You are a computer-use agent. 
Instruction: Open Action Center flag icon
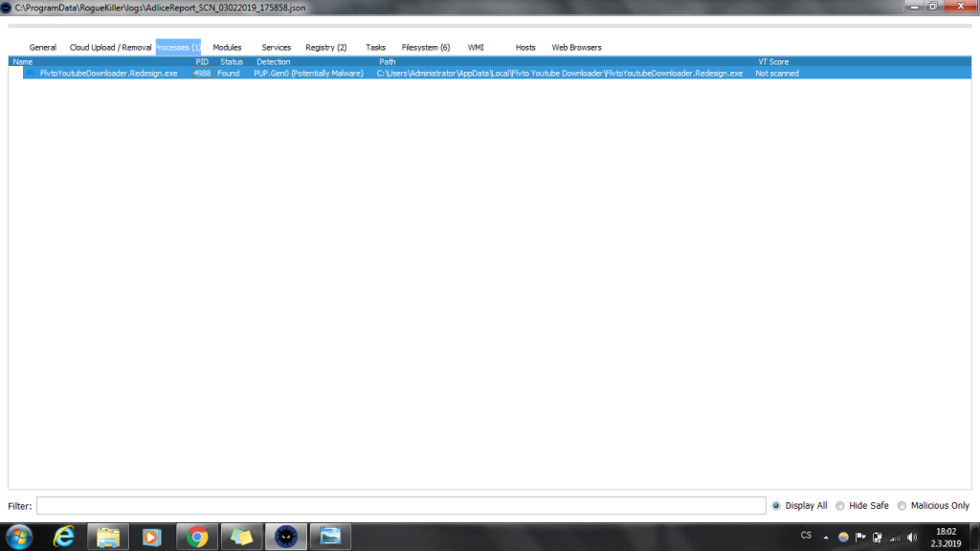pos(860,538)
